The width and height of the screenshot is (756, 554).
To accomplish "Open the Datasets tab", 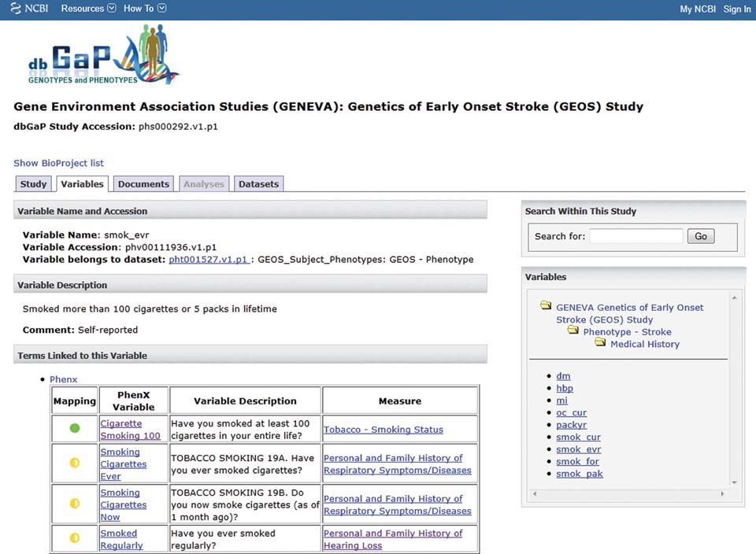I will pos(258,184).
